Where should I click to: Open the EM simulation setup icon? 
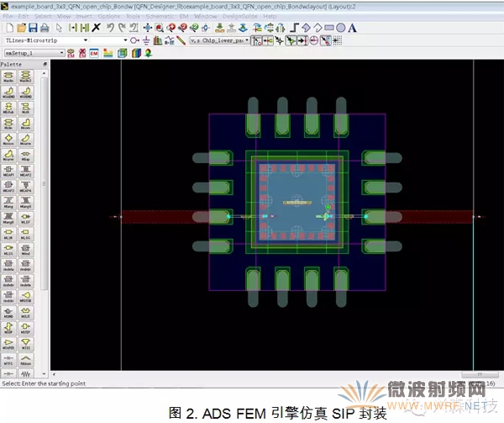tap(94, 53)
